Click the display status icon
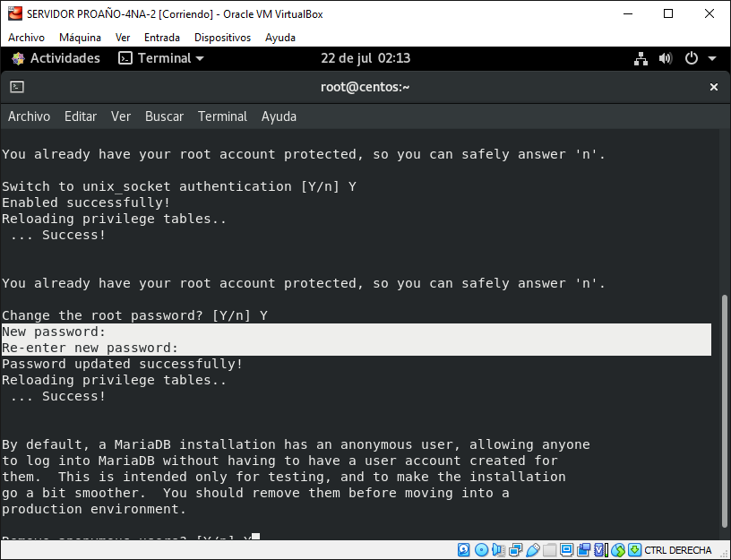731x560 pixels. [x=566, y=550]
